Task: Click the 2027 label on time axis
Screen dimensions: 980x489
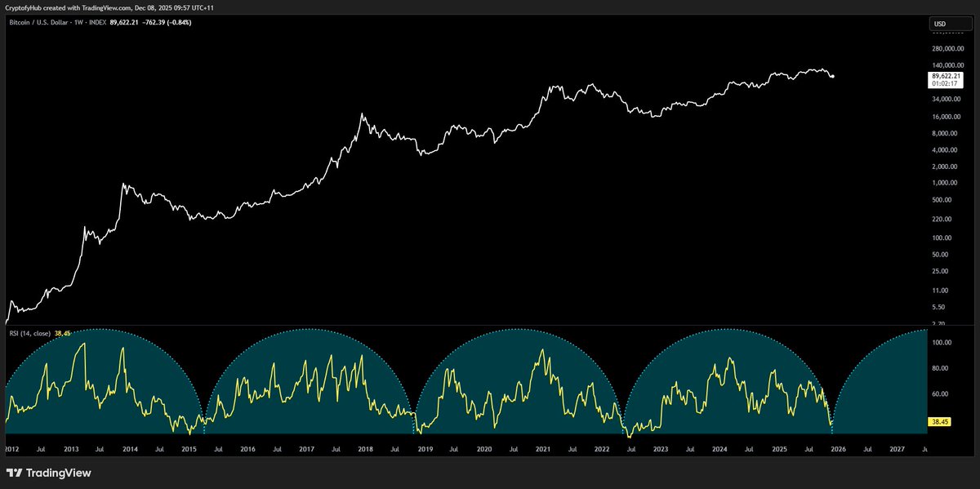Action: point(897,449)
